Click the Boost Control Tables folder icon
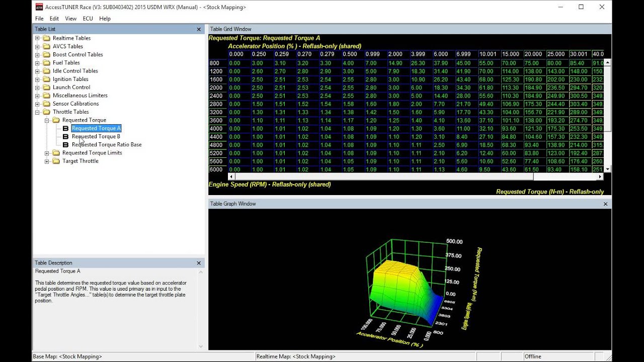644x362 pixels. pos(47,54)
